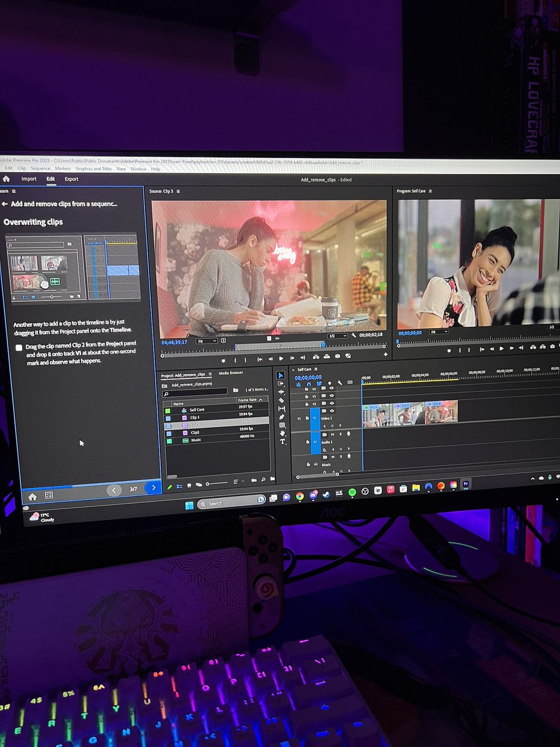Open Program monitor Fit zoom dropdown
This screenshot has width=560, height=747.
click(439, 332)
